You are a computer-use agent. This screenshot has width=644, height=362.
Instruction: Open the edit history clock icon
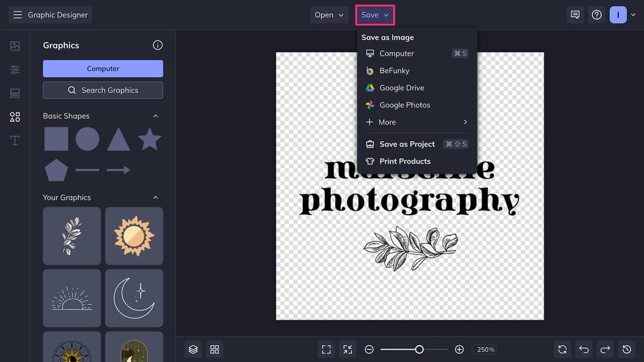(627, 349)
